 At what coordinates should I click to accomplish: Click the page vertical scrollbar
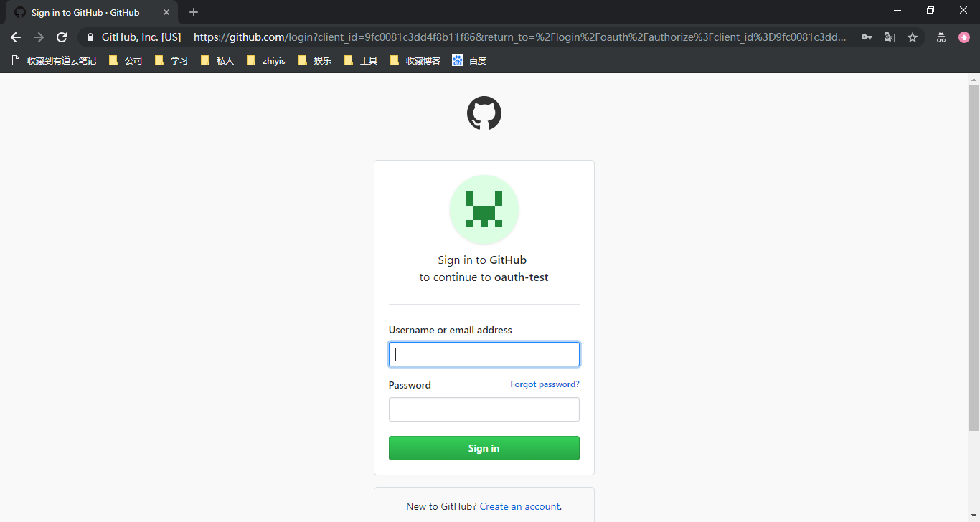click(x=974, y=258)
